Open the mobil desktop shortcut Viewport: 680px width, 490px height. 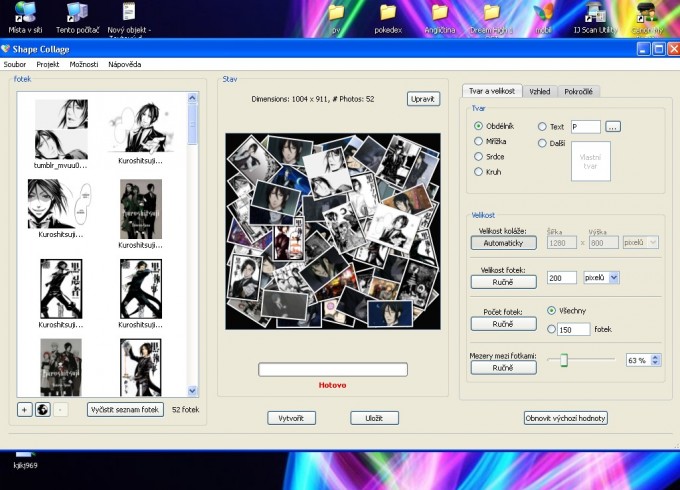(543, 18)
